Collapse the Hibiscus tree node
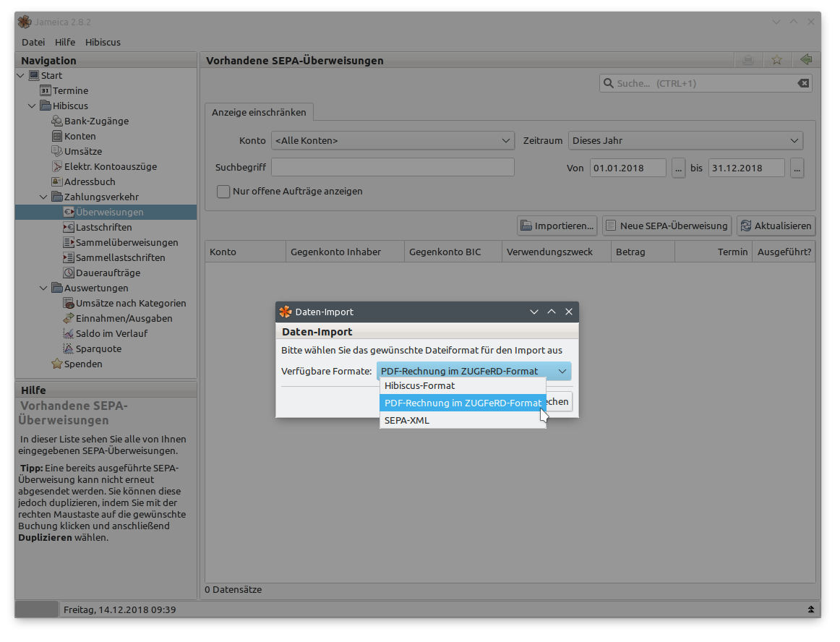Viewport: 840px width, 642px height. [x=32, y=106]
